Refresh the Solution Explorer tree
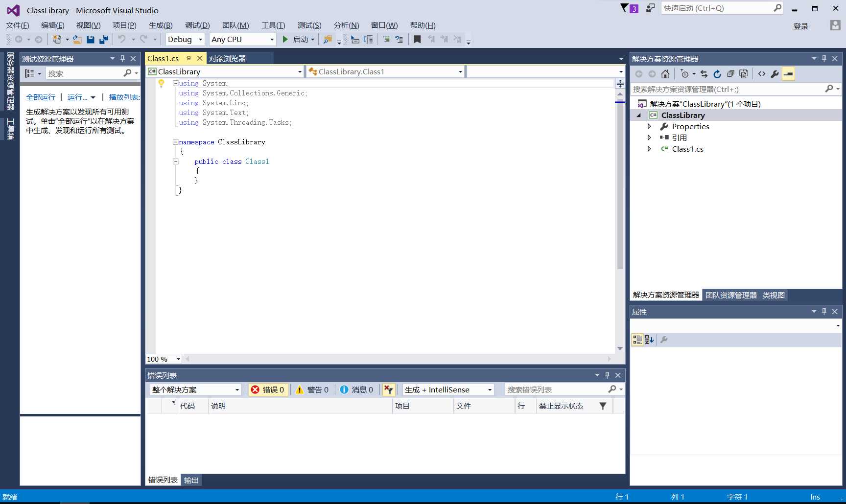 click(717, 74)
